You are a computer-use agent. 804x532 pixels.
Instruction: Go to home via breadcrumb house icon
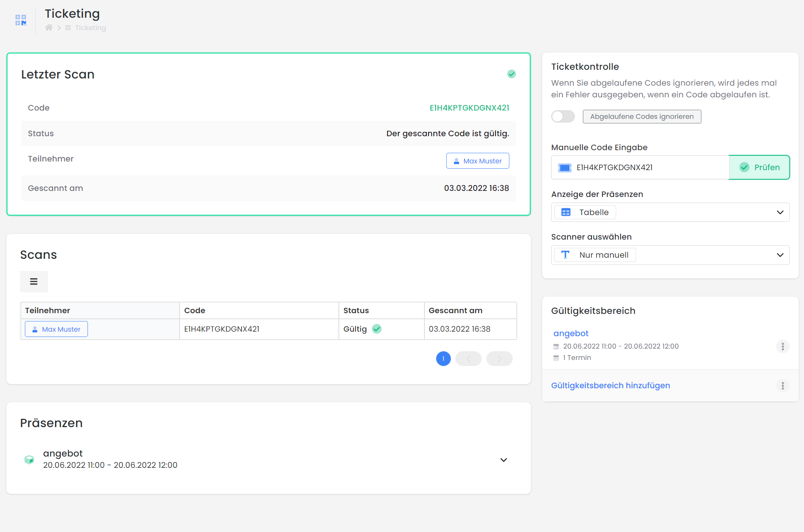[x=49, y=28]
